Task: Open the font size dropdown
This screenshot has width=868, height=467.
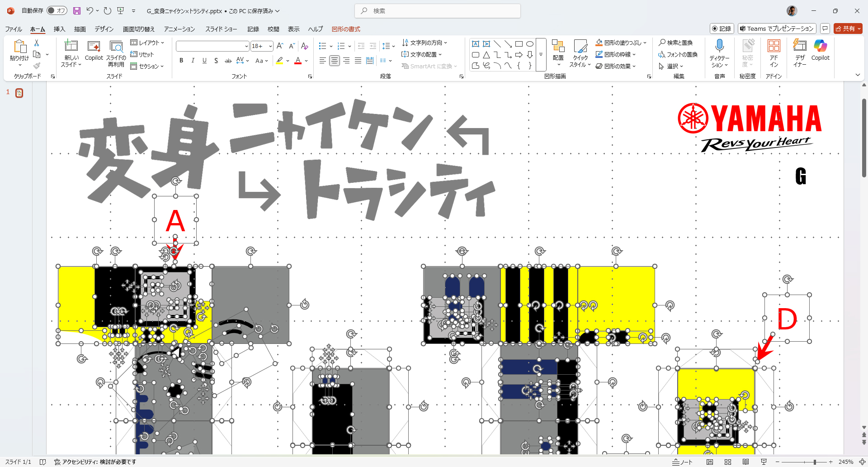Action: point(270,46)
